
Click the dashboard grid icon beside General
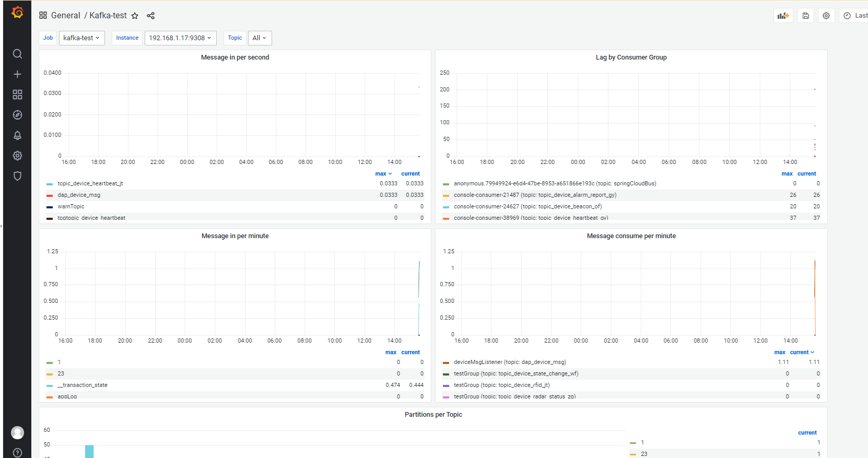point(43,16)
